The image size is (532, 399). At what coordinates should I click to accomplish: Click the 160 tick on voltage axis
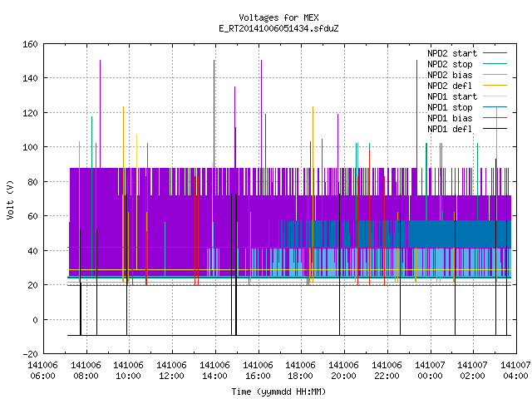click(30, 44)
